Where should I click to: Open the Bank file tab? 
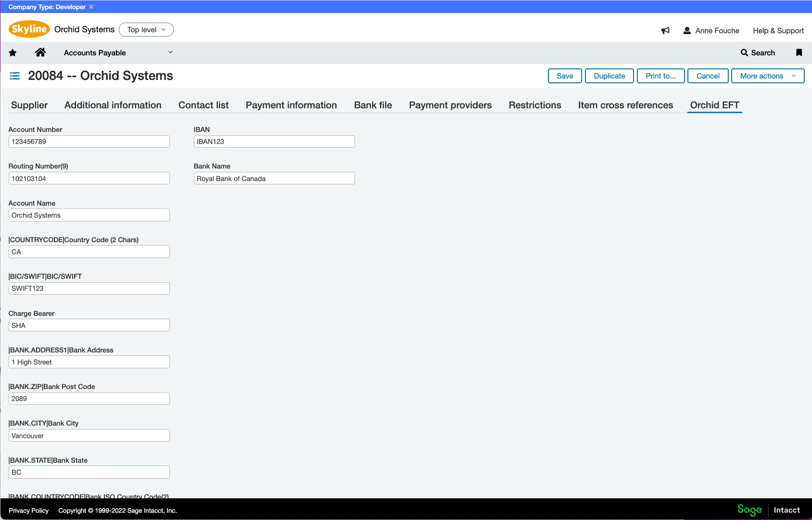373,105
